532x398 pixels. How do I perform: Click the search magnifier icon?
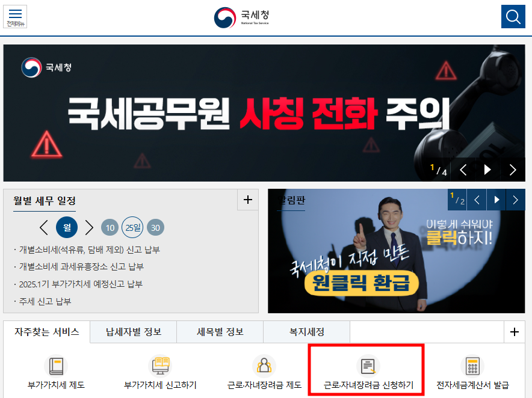point(513,16)
